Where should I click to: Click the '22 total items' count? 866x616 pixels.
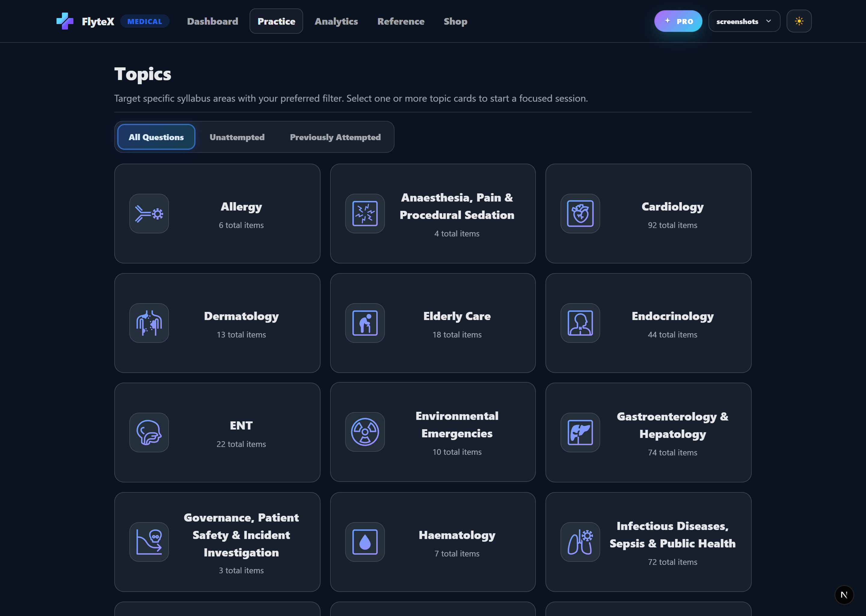click(x=241, y=444)
